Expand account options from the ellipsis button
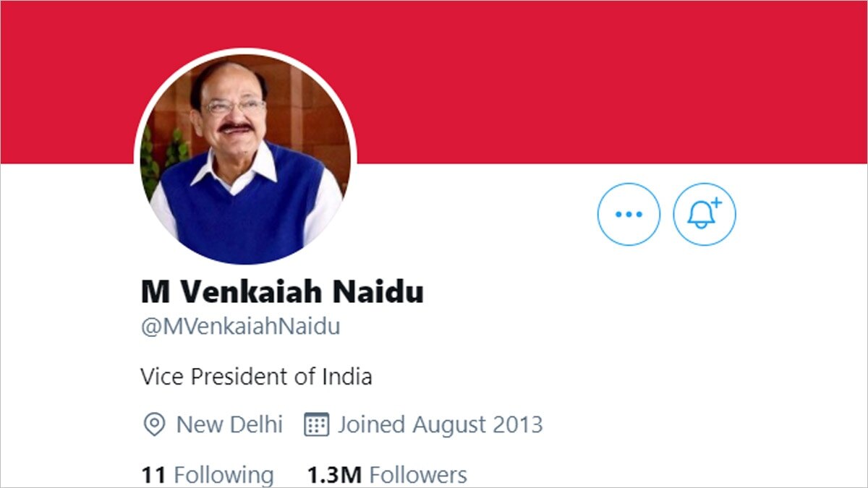This screenshot has height=488, width=868. pos(629,214)
